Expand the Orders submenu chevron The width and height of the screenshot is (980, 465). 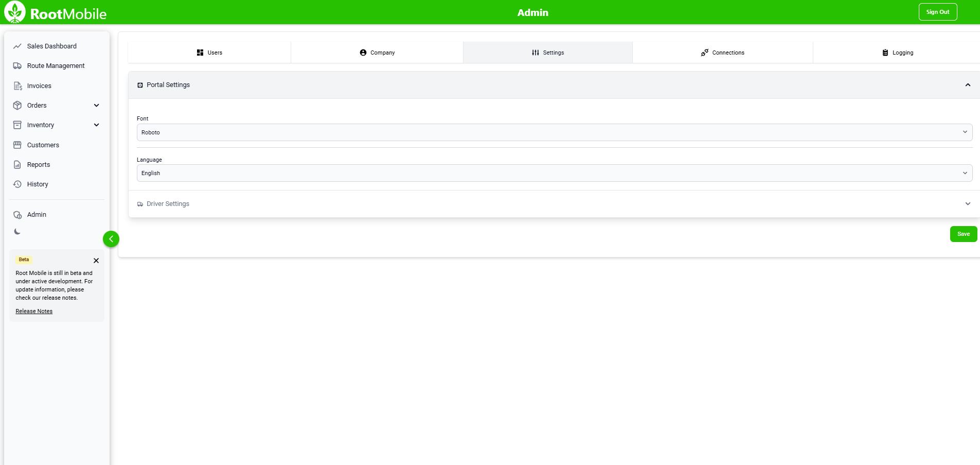pos(97,106)
